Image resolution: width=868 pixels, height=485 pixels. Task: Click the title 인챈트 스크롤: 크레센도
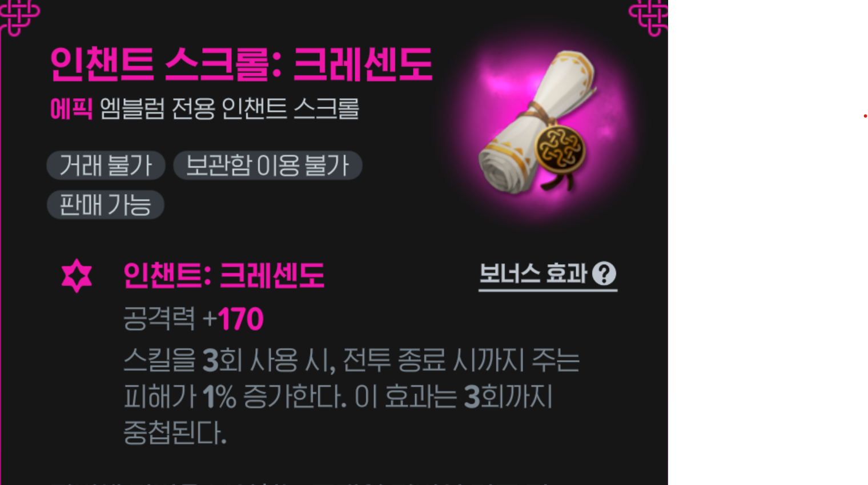pyautogui.click(x=241, y=64)
